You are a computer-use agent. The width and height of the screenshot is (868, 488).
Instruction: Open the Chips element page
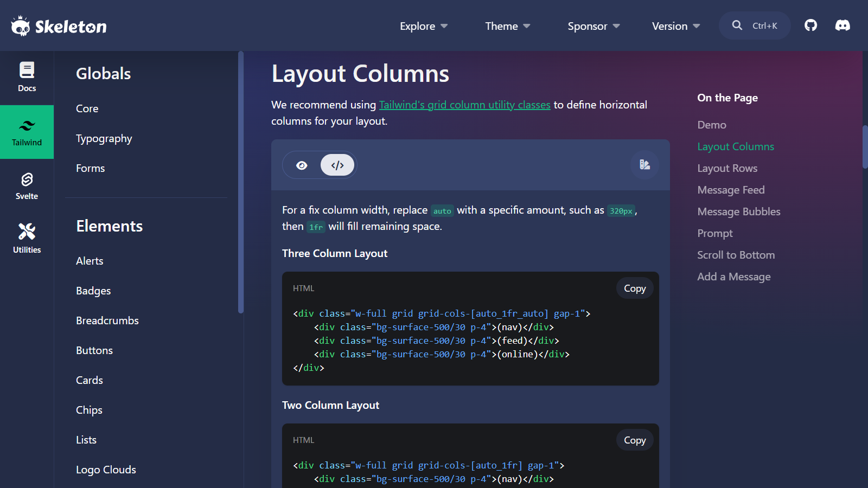coord(89,410)
